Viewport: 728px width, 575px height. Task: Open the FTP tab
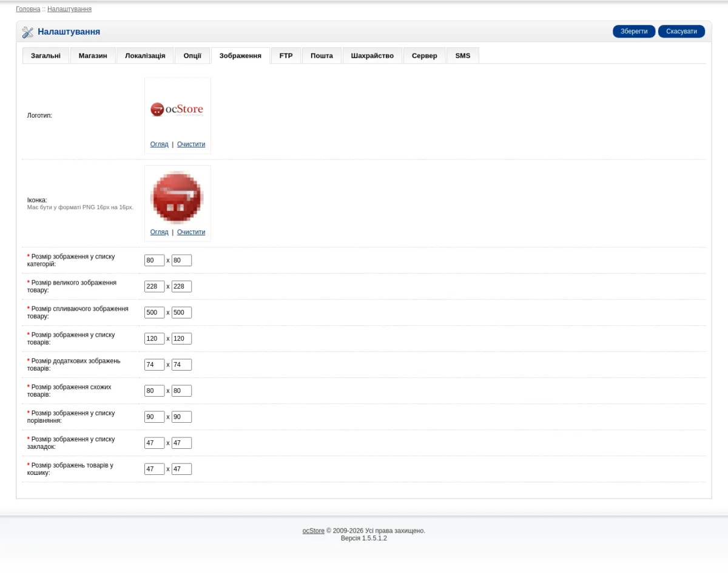click(286, 56)
